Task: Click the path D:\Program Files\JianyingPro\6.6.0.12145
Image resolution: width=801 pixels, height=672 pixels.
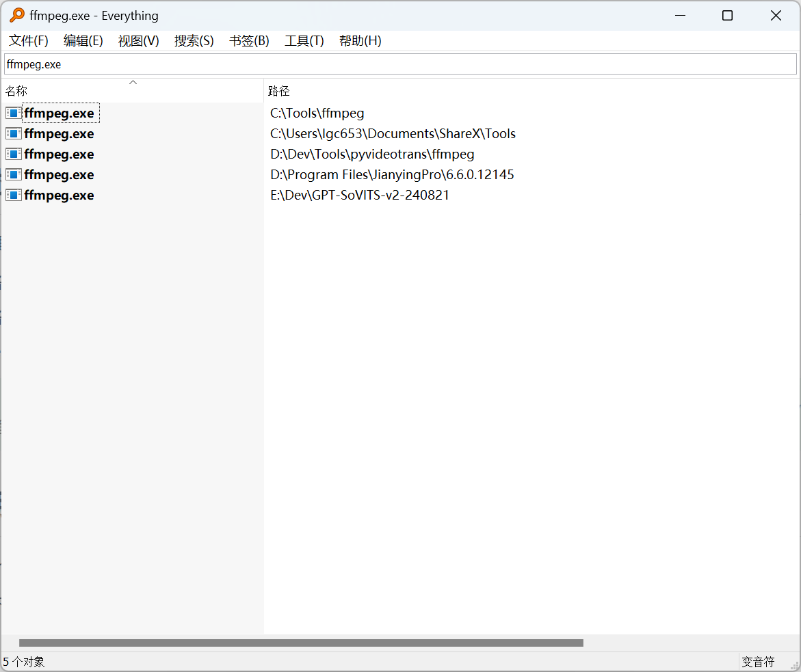Action: pyautogui.click(x=392, y=174)
